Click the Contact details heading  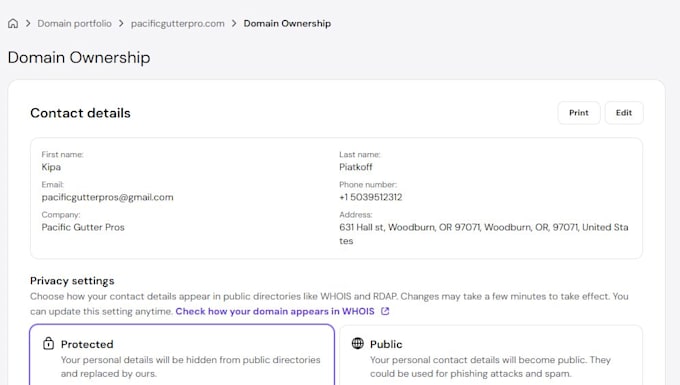point(80,113)
